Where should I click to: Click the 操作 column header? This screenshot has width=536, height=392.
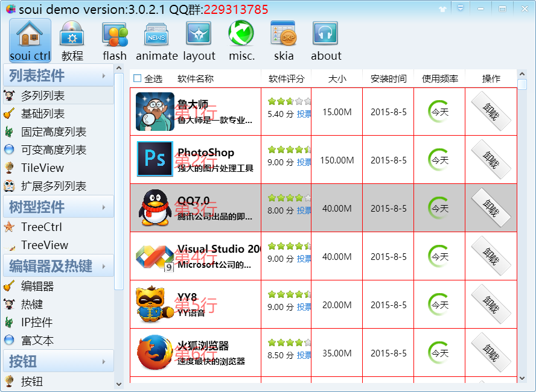tap(491, 78)
